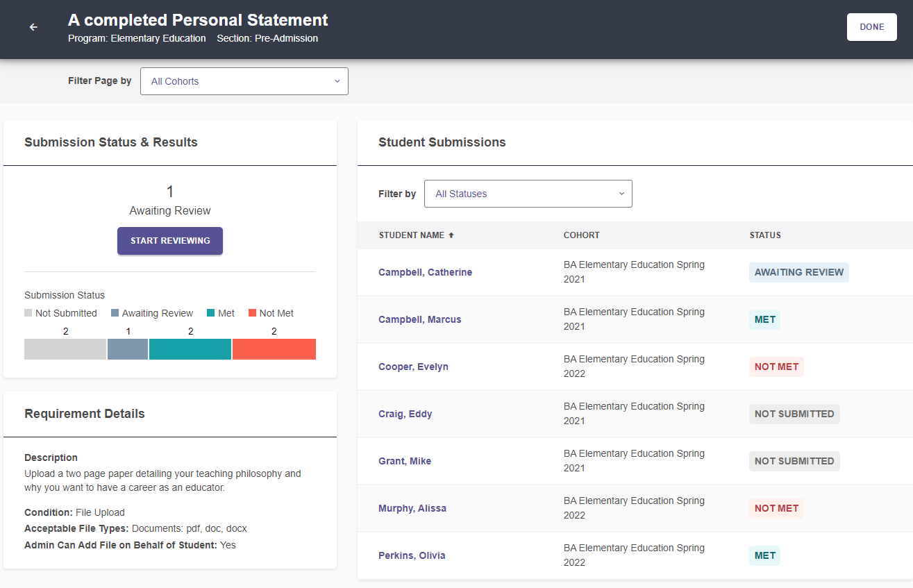Sort by the Student Name arrow icon

[451, 235]
